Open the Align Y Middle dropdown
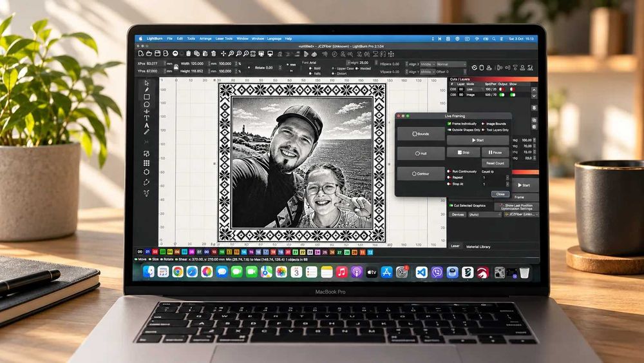 [x=428, y=72]
